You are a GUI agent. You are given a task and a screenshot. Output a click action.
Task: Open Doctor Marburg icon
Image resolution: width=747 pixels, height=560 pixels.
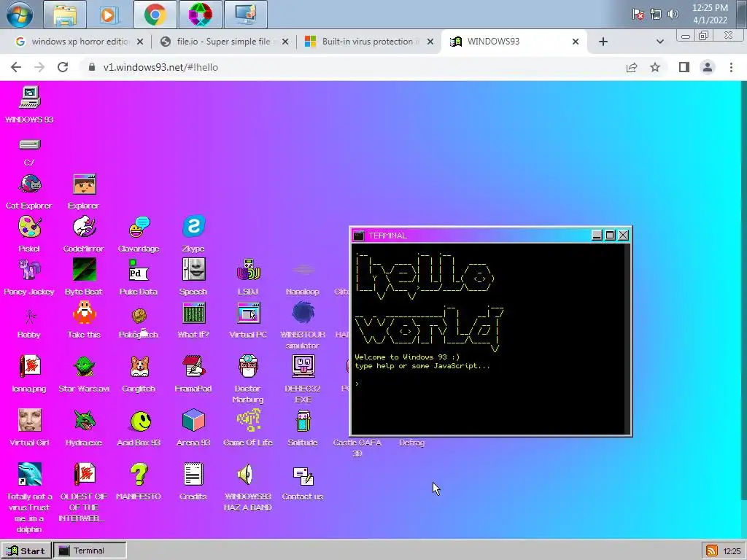[248, 367]
